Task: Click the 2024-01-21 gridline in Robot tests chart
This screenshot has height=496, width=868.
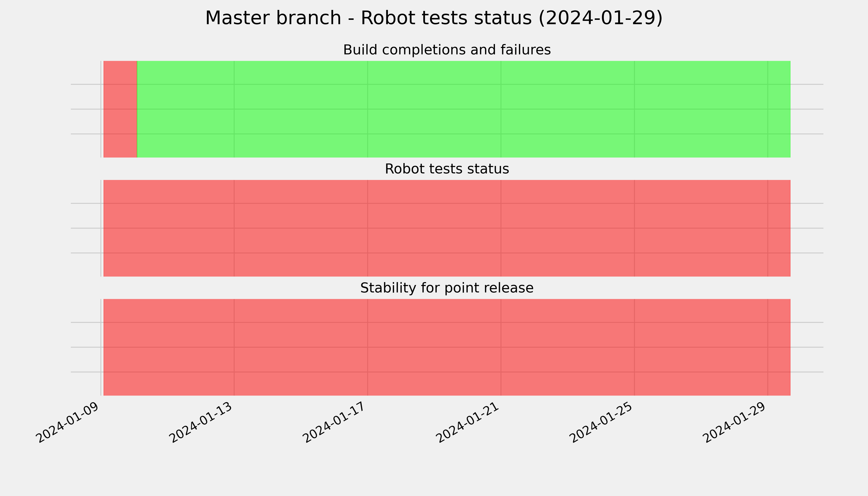Action: click(501, 228)
